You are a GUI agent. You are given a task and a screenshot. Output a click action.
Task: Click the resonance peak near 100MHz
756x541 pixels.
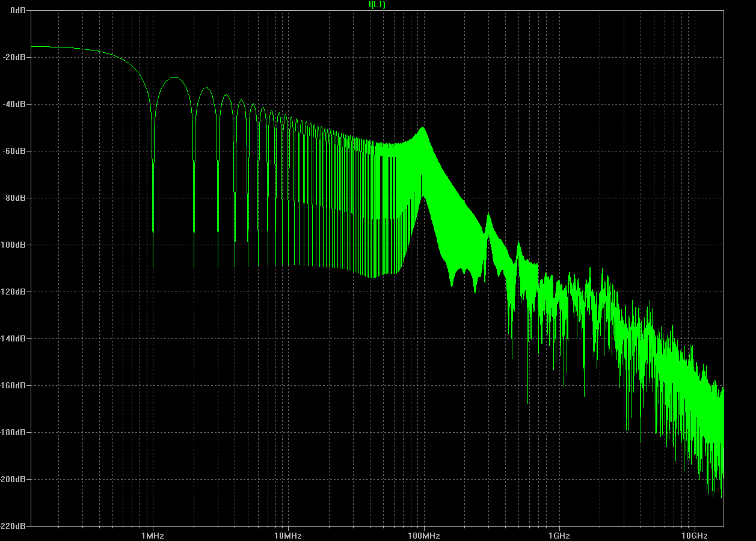coord(423,128)
